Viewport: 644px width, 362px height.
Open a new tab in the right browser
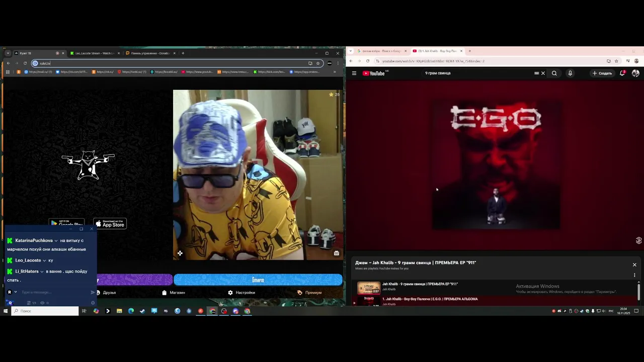(469, 51)
